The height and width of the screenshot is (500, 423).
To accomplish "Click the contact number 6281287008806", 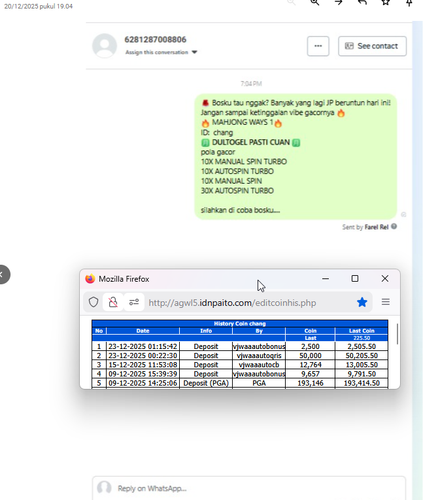I will click(x=155, y=39).
